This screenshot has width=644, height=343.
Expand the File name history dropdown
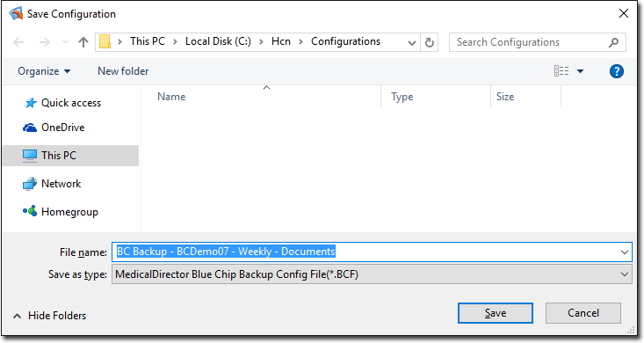click(x=625, y=252)
